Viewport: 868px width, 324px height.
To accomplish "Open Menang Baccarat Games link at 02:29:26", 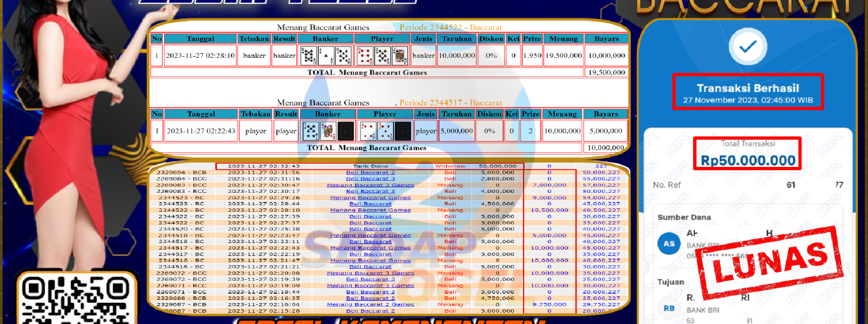I will 370,198.
